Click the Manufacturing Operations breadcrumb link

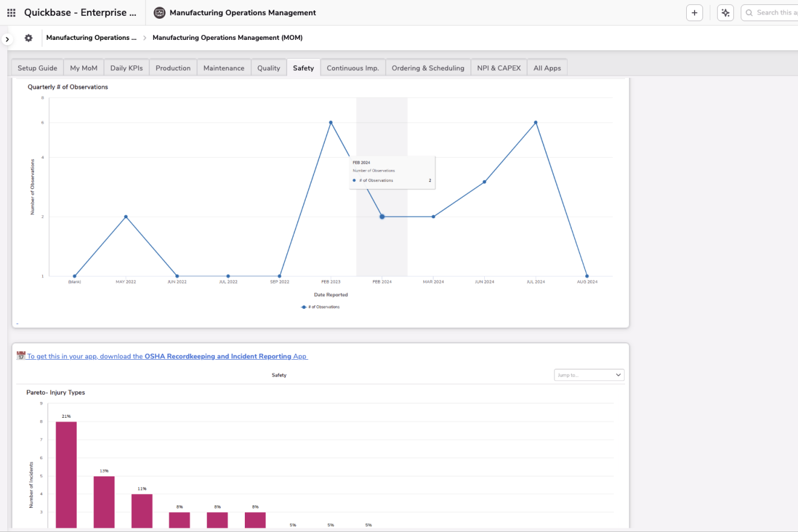pos(88,37)
